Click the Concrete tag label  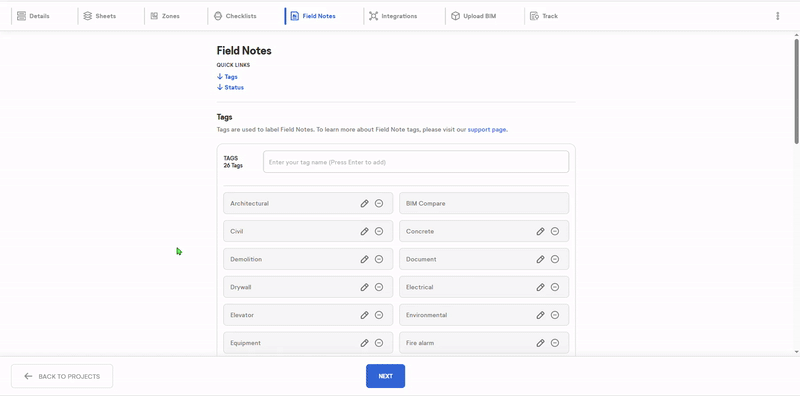(x=420, y=231)
